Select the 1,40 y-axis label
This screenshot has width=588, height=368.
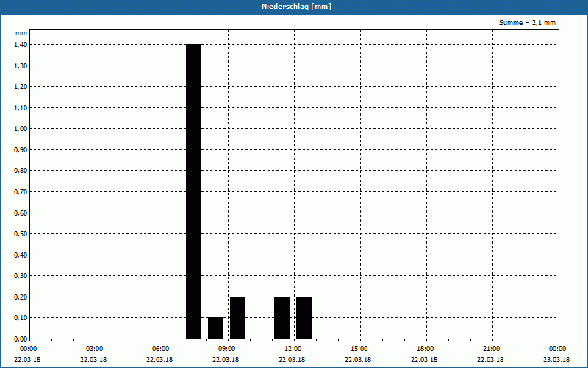[x=21, y=45]
